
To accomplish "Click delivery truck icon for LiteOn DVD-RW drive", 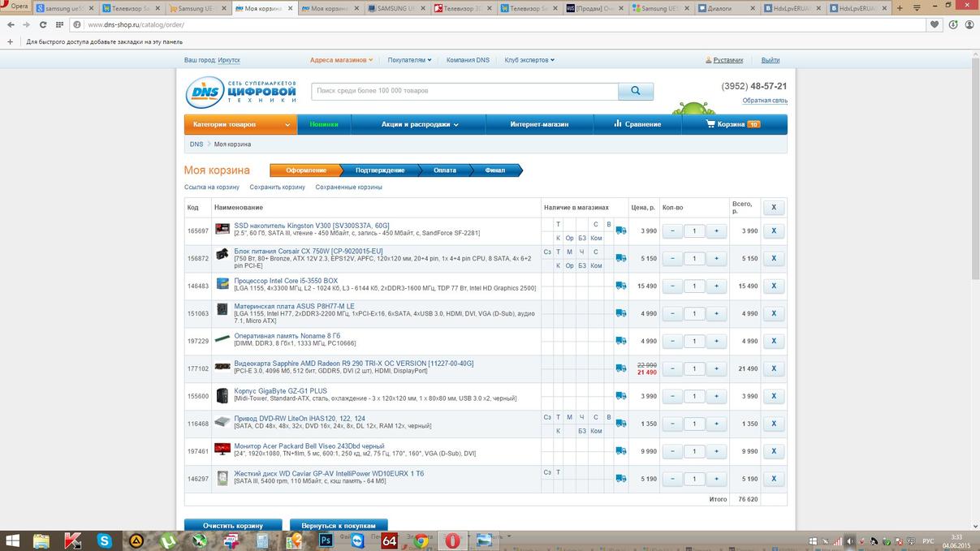I will pos(621,424).
